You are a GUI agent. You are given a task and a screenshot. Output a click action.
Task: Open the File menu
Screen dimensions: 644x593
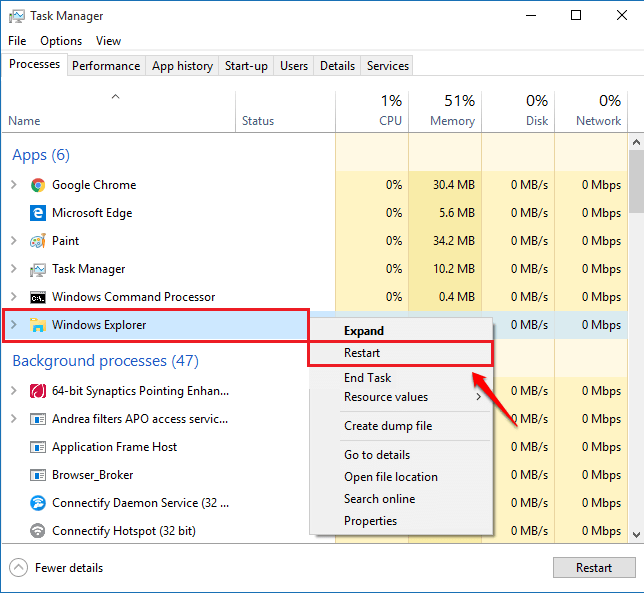(17, 41)
